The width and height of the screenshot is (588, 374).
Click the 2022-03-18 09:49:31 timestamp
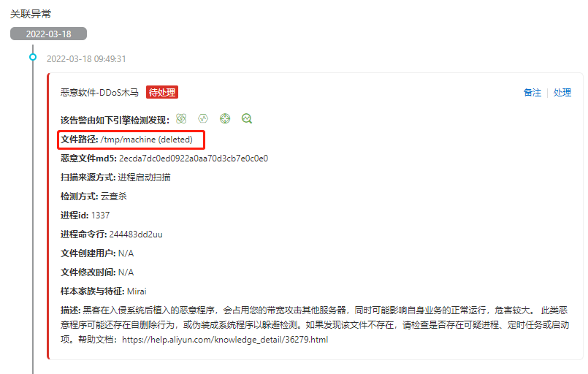(86, 59)
